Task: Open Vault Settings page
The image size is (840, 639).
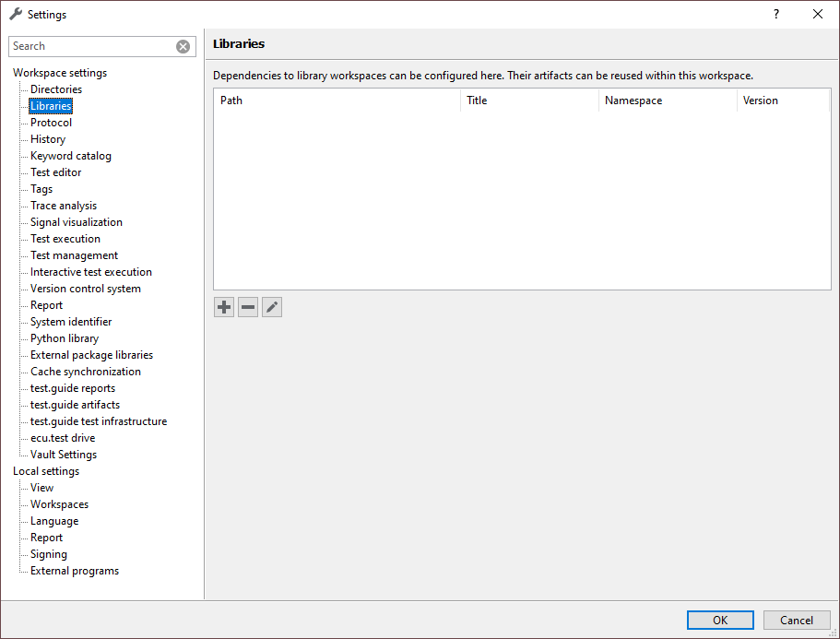Action: point(64,455)
